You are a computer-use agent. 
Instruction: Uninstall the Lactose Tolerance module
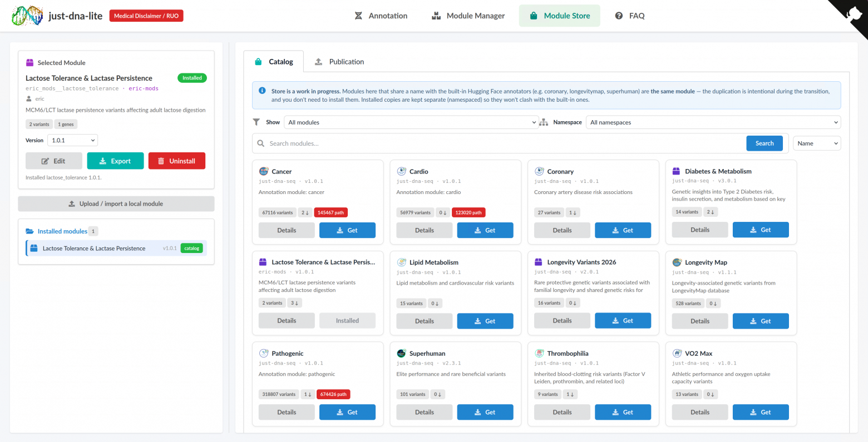[x=177, y=161]
